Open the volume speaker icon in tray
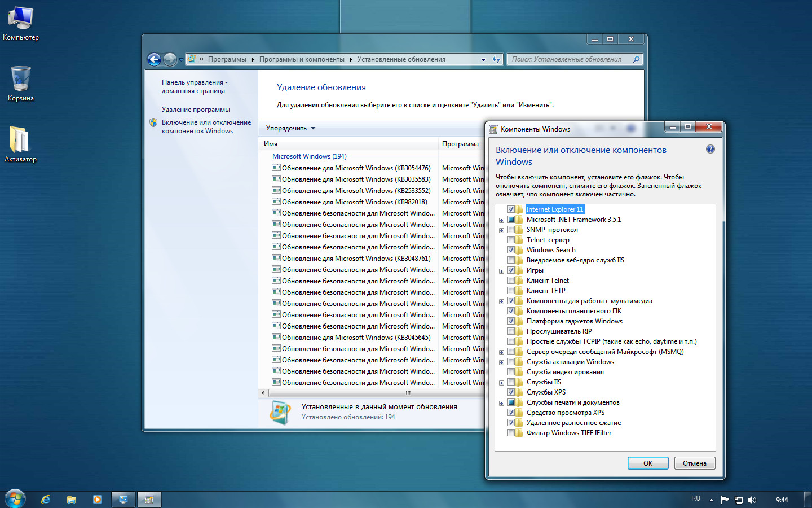 pyautogui.click(x=752, y=500)
